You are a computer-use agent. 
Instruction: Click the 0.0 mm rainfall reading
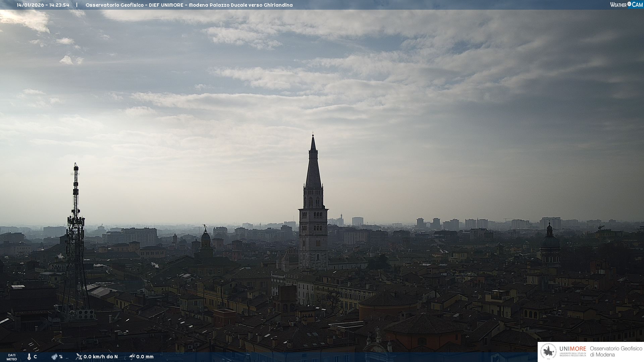point(145,357)
